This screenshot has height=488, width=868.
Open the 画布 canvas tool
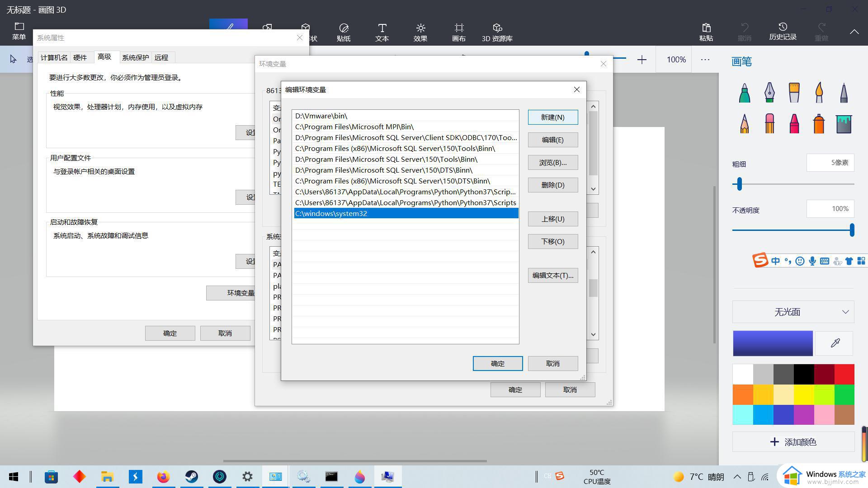tap(459, 33)
